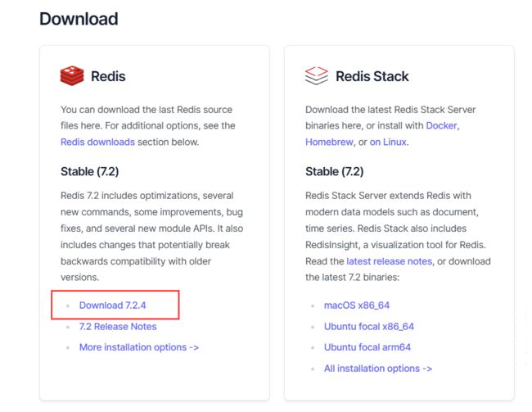Click the Docker install link
This screenshot has width=532, height=412.
441,125
